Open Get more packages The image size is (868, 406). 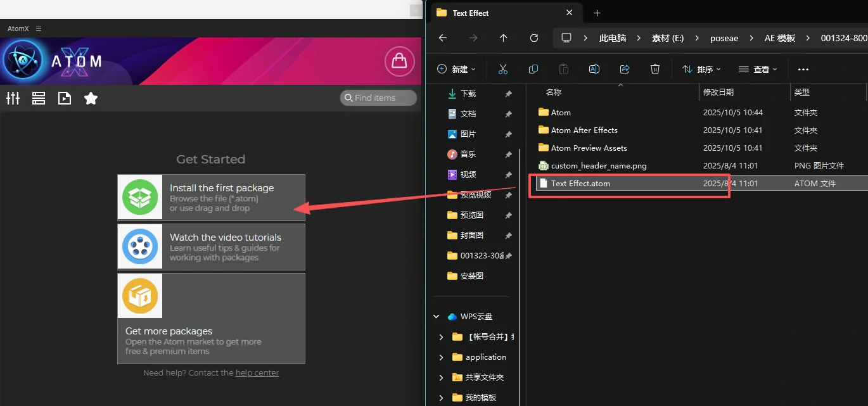click(211, 319)
